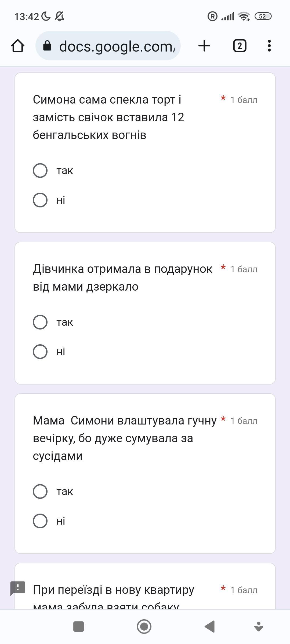Image resolution: width=290 pixels, height=644 pixels.
Task: Select 'так' for the Simona cake question
Action: (x=40, y=171)
